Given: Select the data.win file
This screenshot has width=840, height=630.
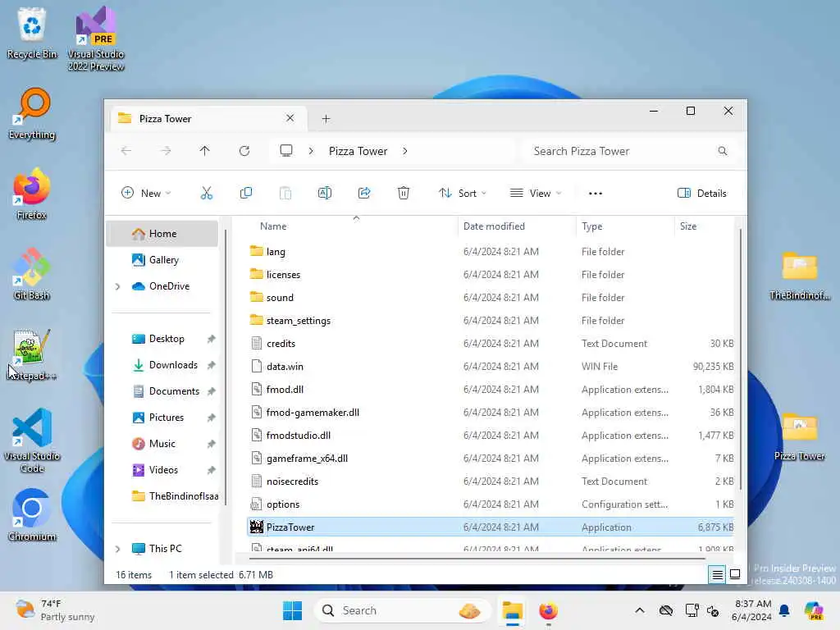Looking at the screenshot, I should pos(491,367).
